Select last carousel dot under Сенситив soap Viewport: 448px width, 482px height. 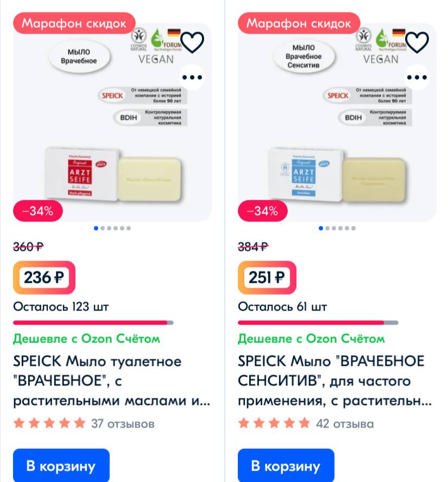tap(354, 228)
